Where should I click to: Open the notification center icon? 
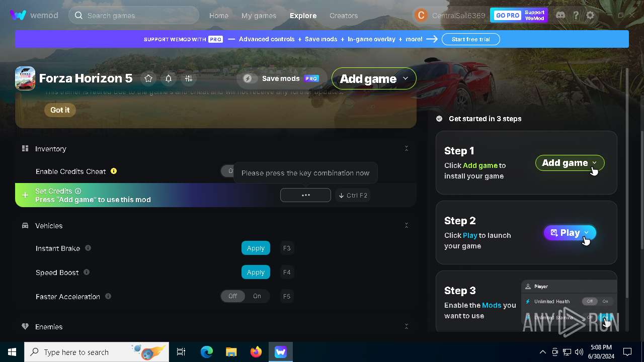(x=627, y=352)
